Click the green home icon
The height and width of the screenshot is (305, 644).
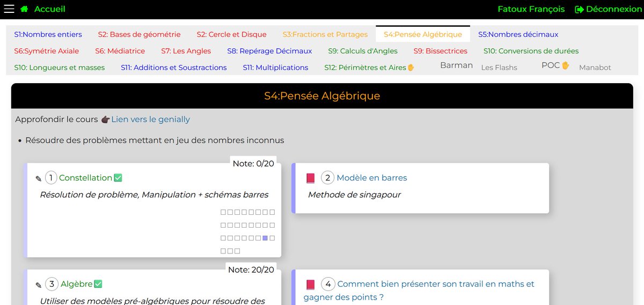tap(24, 9)
